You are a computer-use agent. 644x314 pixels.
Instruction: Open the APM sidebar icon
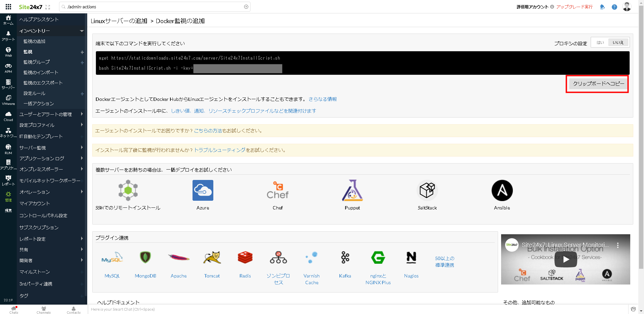[8, 68]
